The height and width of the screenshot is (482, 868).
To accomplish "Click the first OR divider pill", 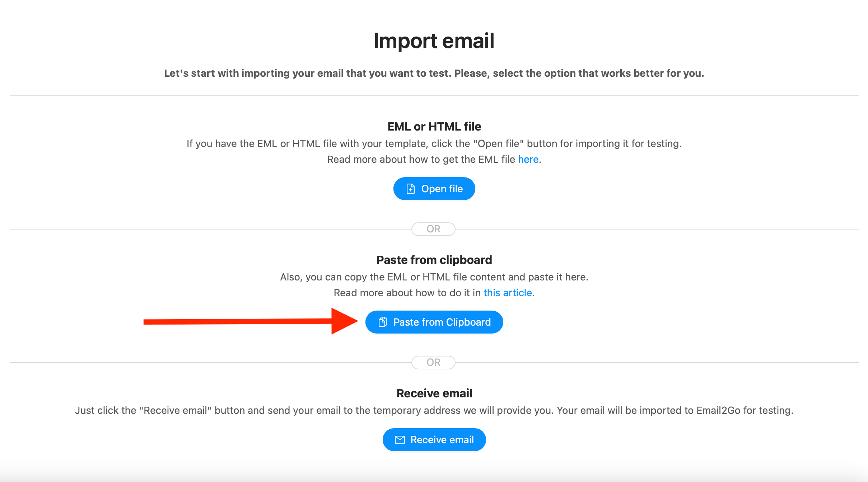I will click(433, 229).
